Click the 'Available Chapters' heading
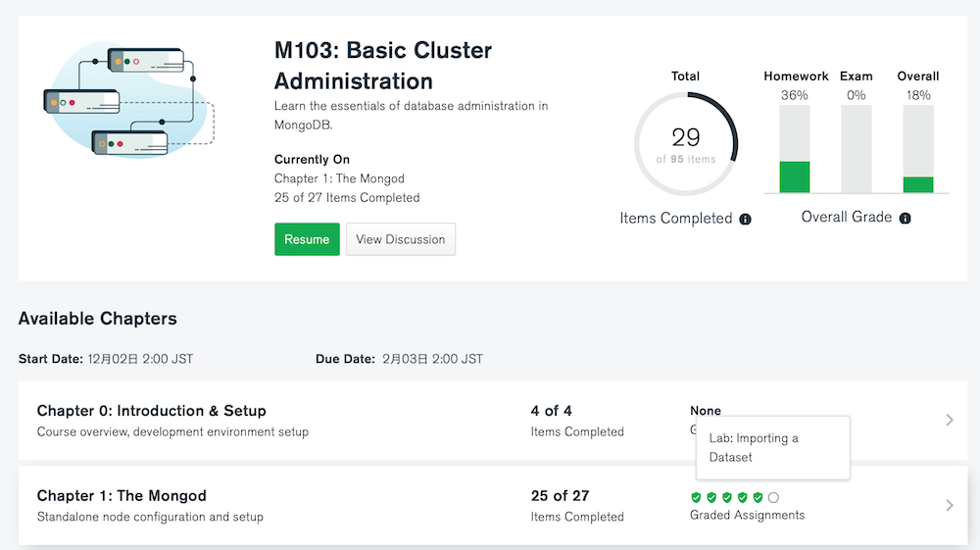Screen dimensions: 980x550 pos(97,319)
